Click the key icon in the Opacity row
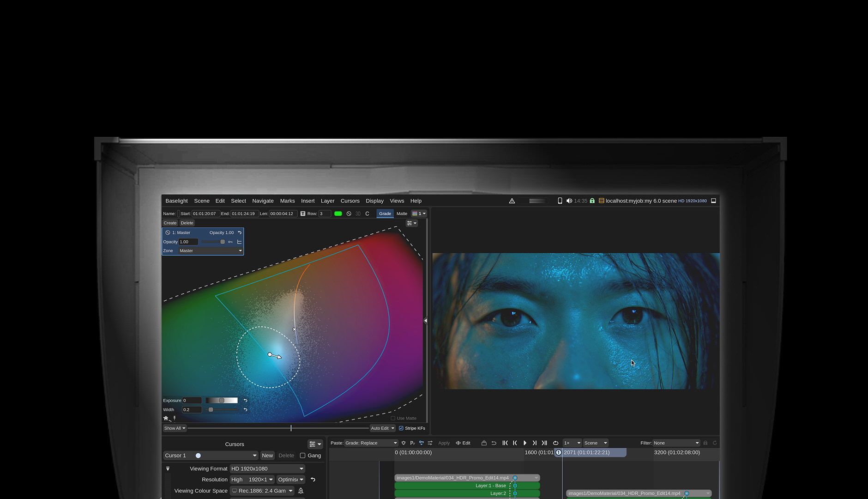 click(230, 242)
